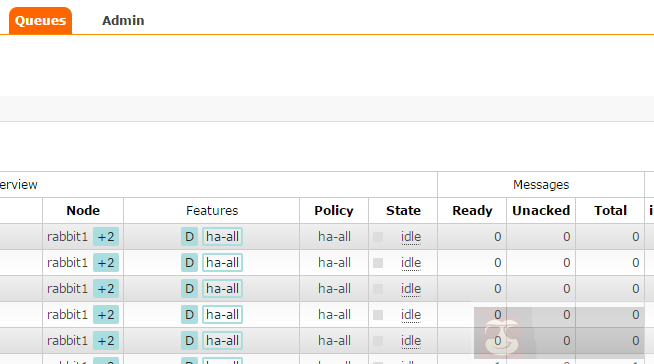This screenshot has width=654, height=364.
Task: Click the D durable badge in fourth row
Action: pos(189,315)
